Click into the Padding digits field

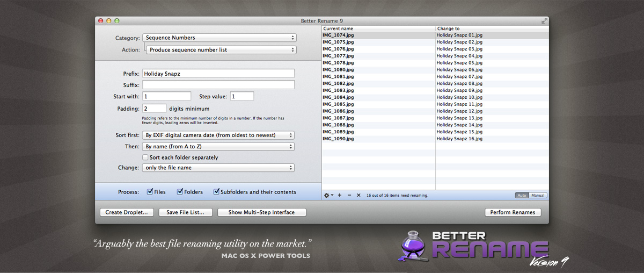154,108
